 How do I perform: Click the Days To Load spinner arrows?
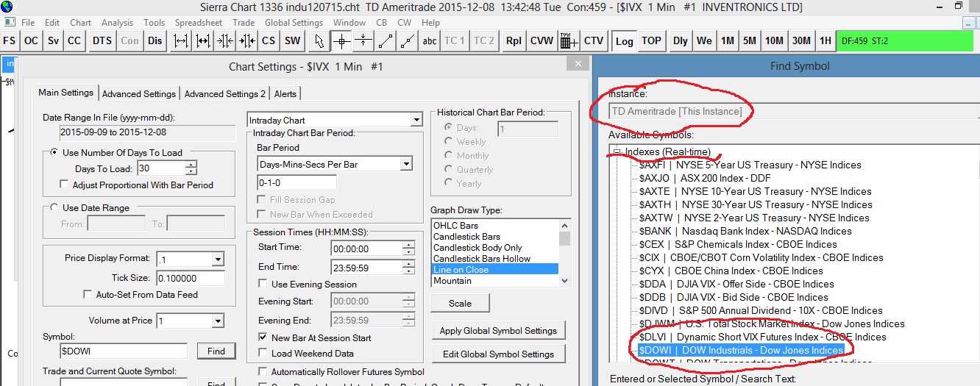point(191,168)
